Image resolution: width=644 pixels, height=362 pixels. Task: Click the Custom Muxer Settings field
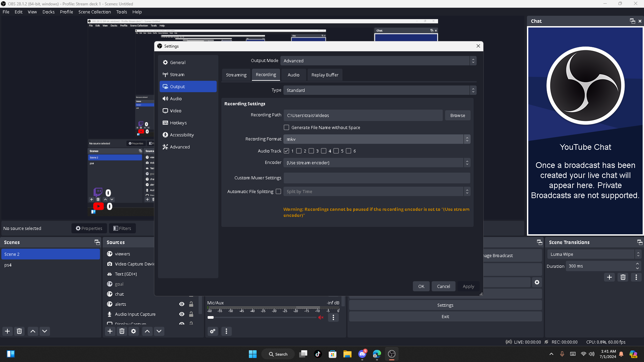377,178
